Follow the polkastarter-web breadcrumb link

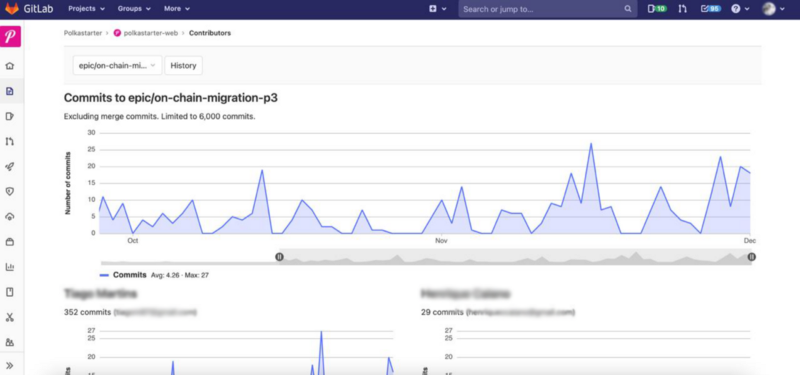pyautogui.click(x=151, y=33)
